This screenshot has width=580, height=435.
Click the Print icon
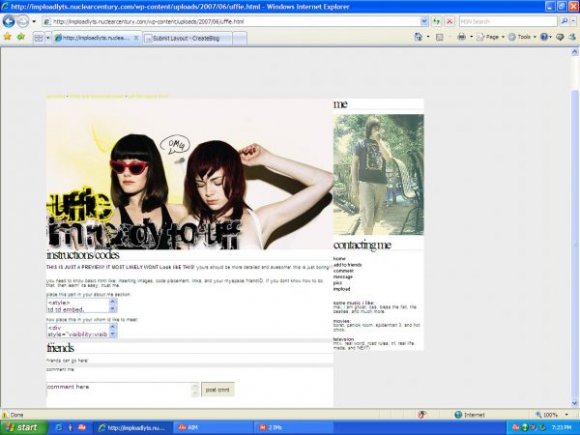click(x=462, y=37)
